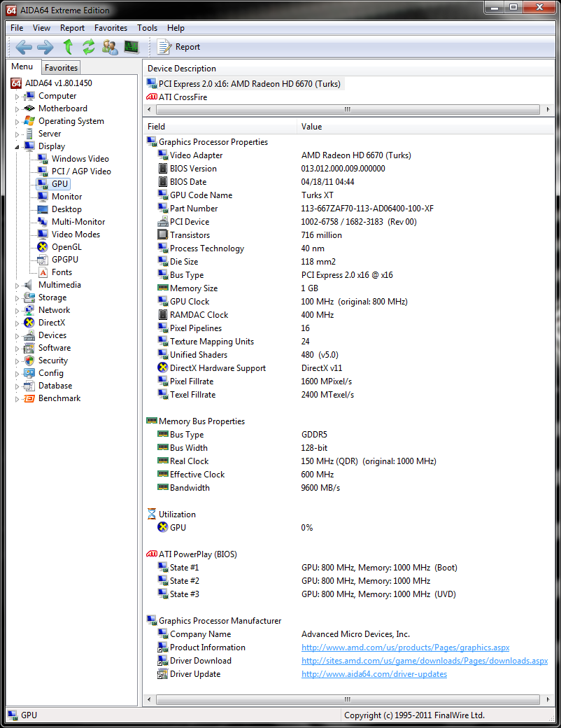Click the Database icon in tree
Image resolution: width=561 pixels, height=728 pixels.
point(29,386)
